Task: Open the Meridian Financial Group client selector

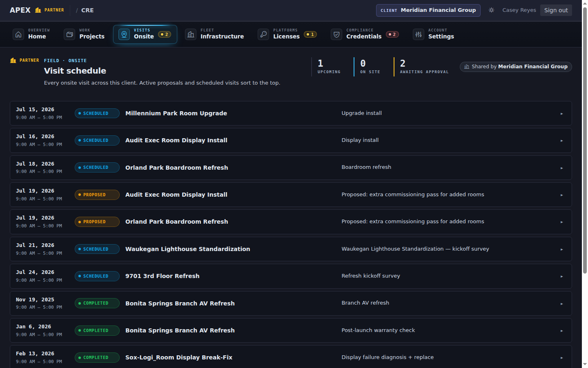Action: coord(428,10)
